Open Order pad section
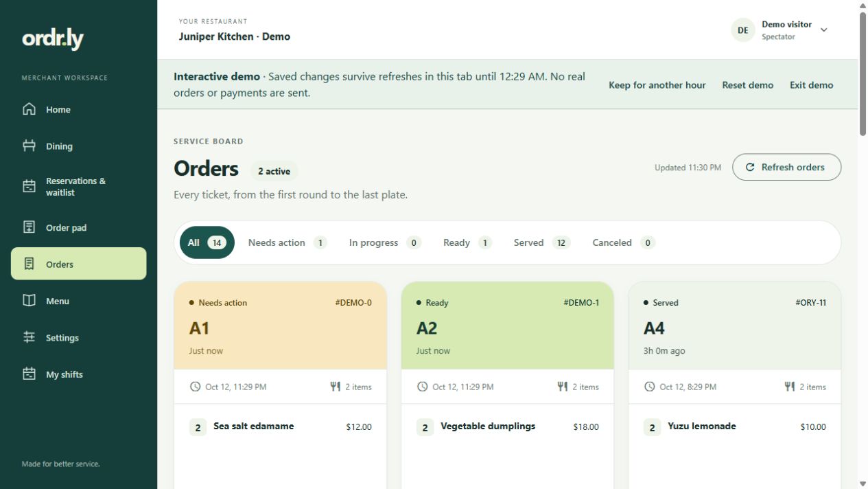Screen dimensions: 868x489 click(78, 227)
